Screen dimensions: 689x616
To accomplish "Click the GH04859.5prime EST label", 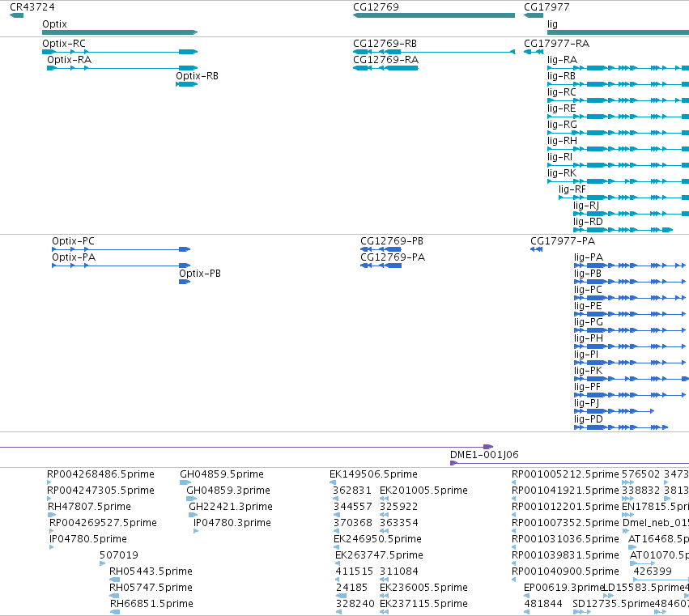I will coord(222,474).
